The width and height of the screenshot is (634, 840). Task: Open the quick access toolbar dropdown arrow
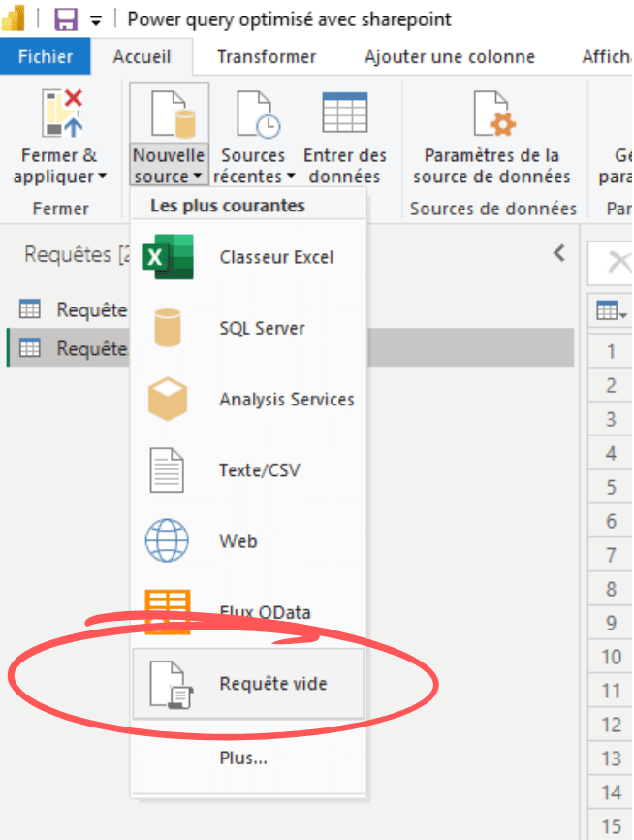[96, 19]
